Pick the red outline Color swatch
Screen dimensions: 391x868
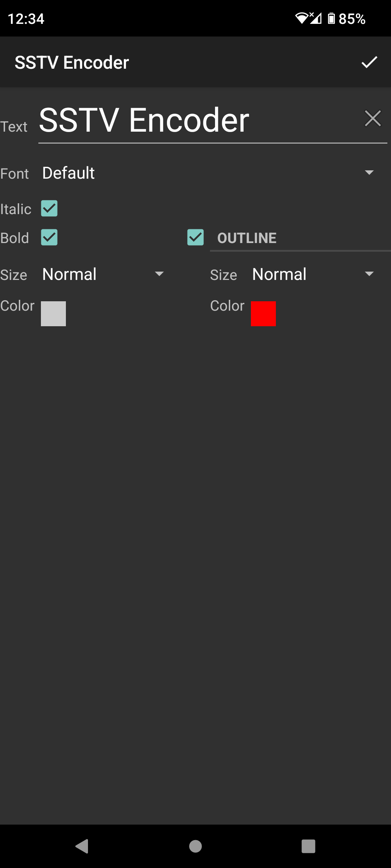[263, 314]
